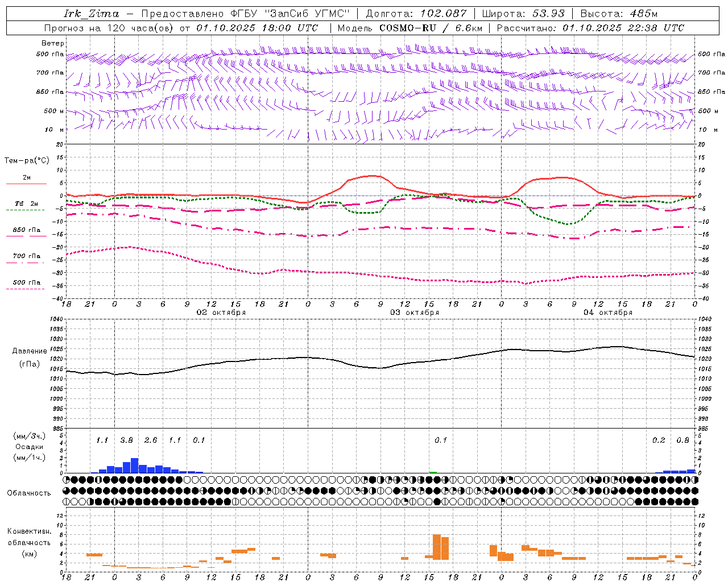
Task: Click the 2.6 precipitation total value
Action: pyautogui.click(x=151, y=440)
